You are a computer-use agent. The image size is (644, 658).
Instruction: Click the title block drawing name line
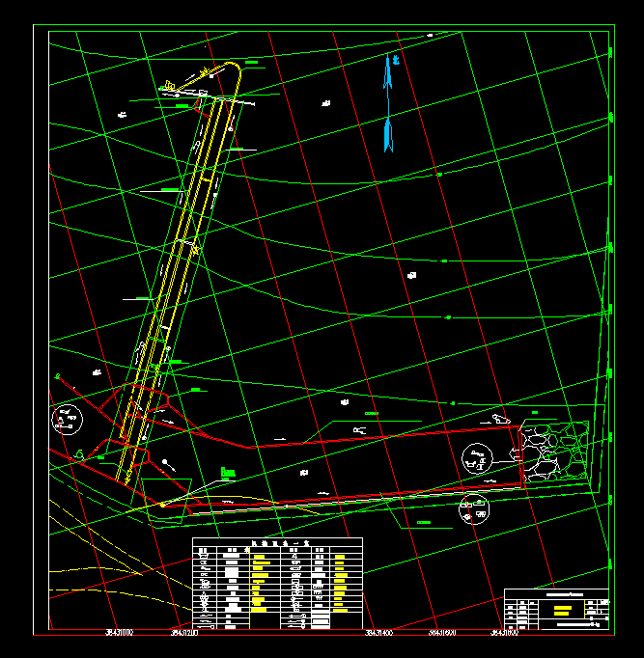[x=564, y=594]
